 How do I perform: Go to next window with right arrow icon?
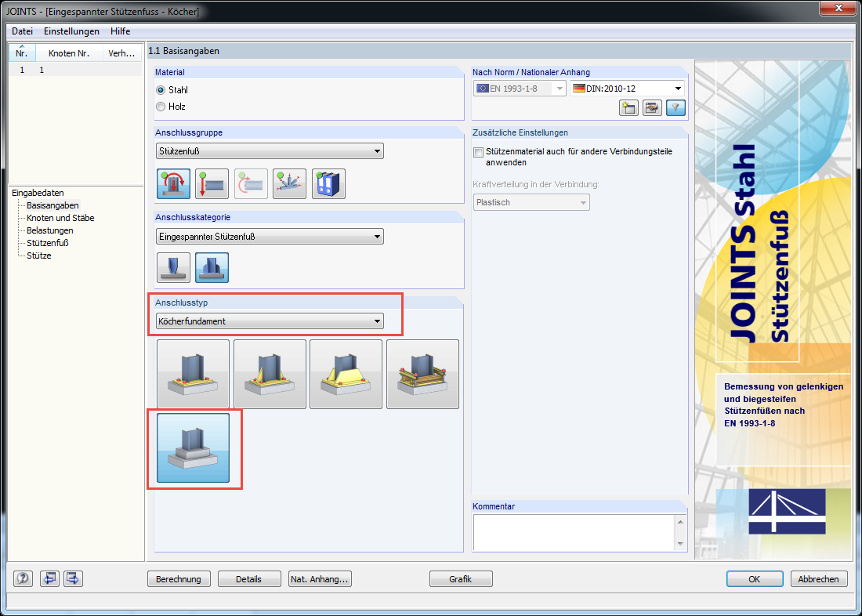[x=73, y=578]
